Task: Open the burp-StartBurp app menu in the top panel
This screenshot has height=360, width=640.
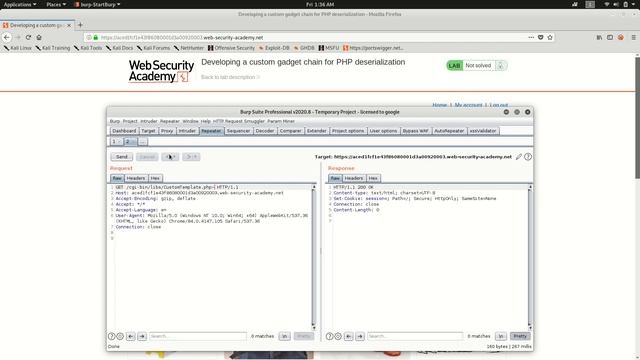Action: [98, 4]
